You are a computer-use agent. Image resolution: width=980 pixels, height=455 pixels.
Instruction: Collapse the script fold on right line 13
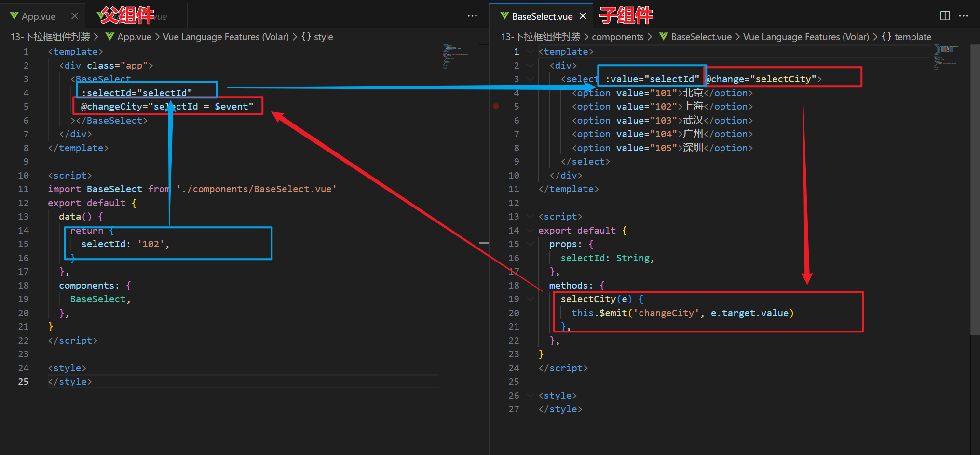point(530,216)
